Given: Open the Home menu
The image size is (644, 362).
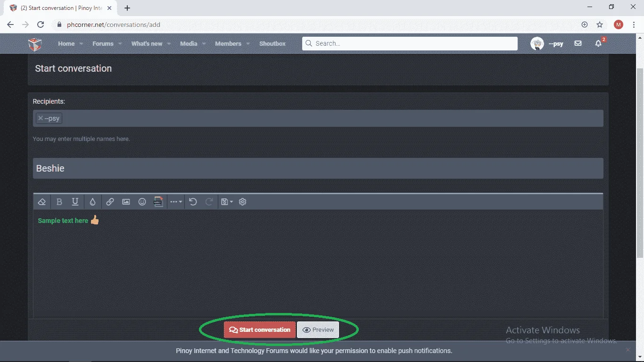Looking at the screenshot, I should (66, 43).
